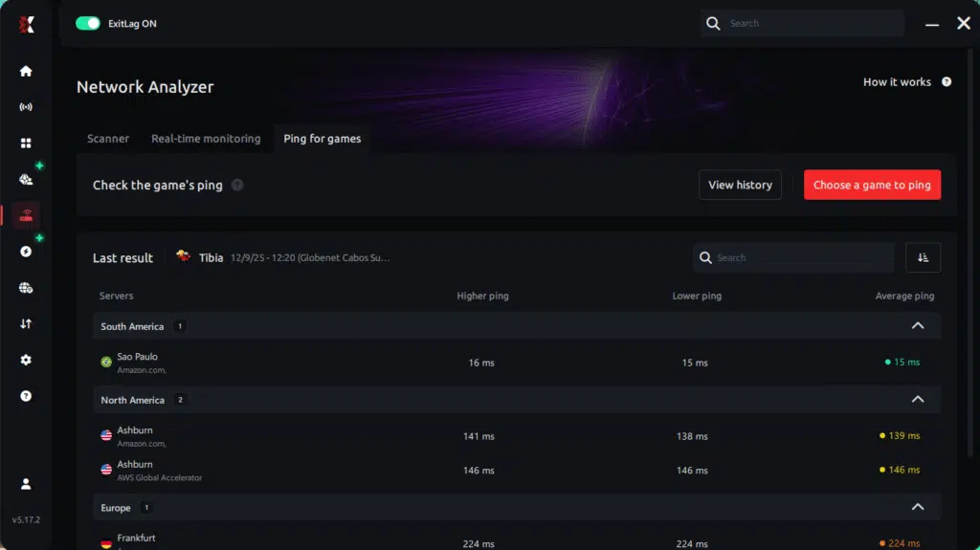Collapse the South America server group
980x550 pixels.
pos(918,325)
